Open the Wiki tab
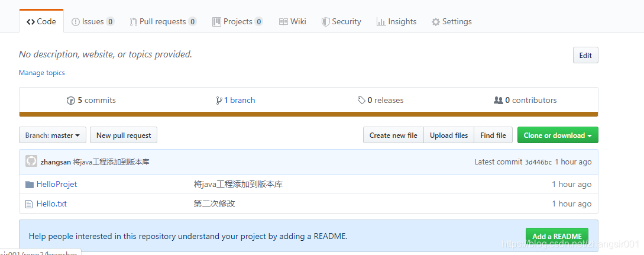Viewport: 644px width, 255px height. pyautogui.click(x=292, y=22)
